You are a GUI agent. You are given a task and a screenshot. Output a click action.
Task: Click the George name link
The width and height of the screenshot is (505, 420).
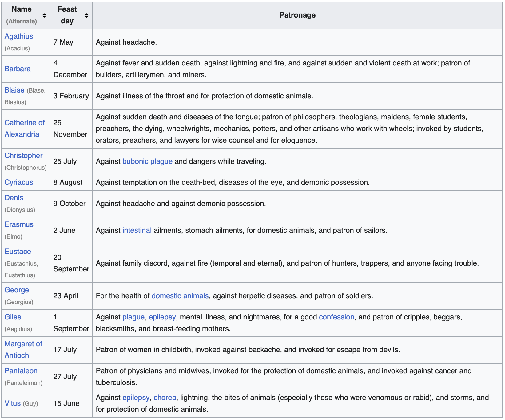[17, 290]
